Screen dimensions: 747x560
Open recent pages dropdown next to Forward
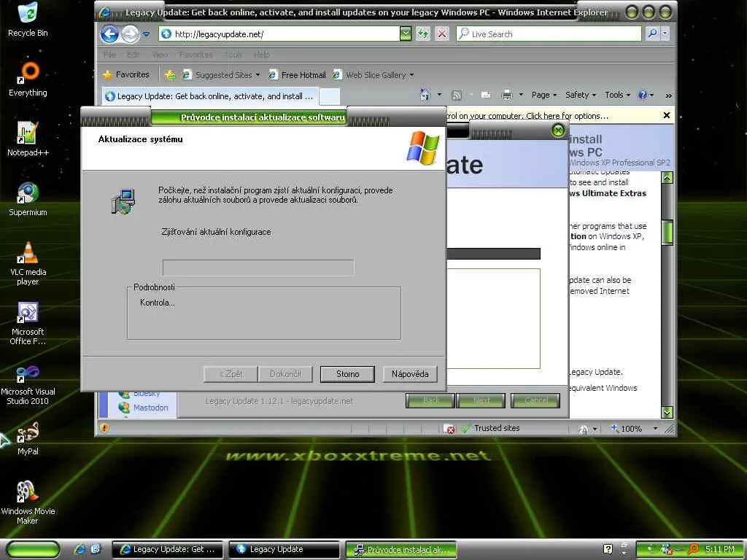click(x=146, y=34)
